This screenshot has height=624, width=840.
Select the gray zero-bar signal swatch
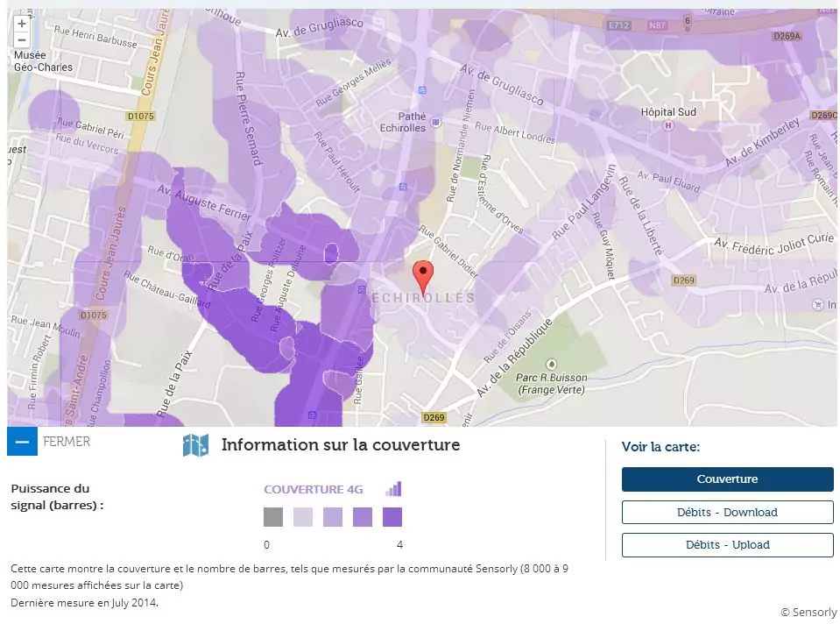tap(273, 517)
